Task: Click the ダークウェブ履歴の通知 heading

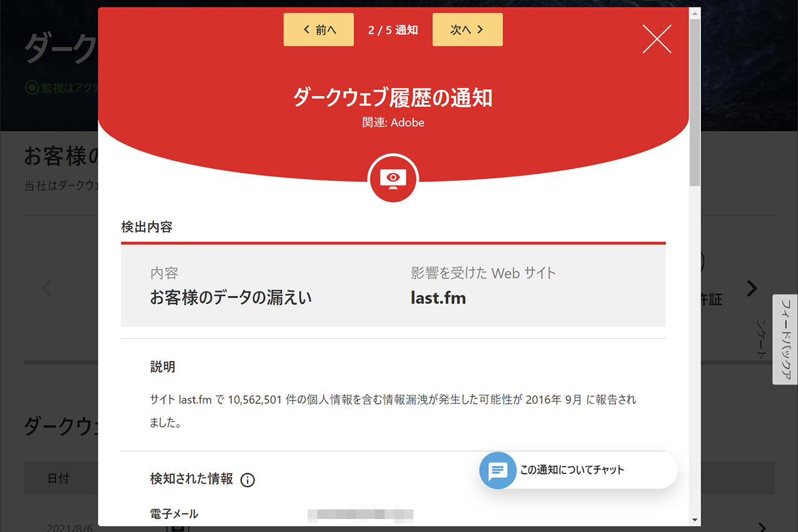Action: [393, 97]
